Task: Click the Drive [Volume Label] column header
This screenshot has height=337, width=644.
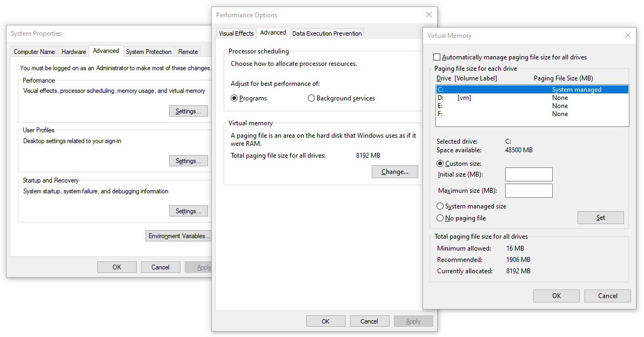Action: 467,78
